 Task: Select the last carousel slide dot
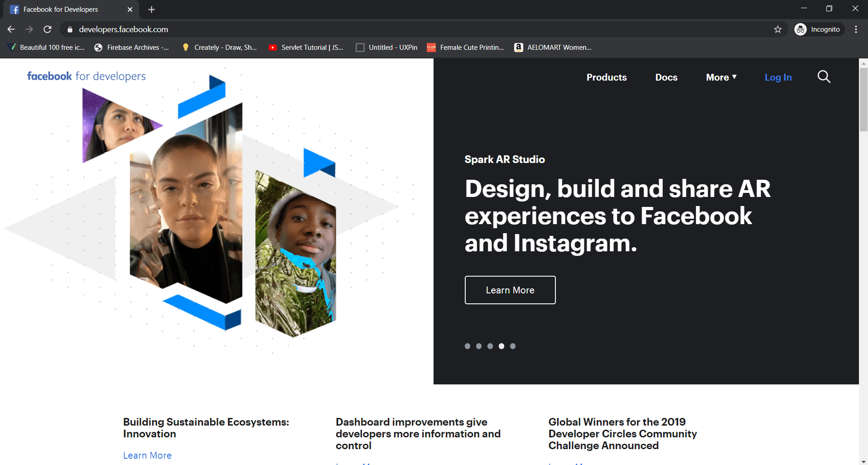[513, 346]
